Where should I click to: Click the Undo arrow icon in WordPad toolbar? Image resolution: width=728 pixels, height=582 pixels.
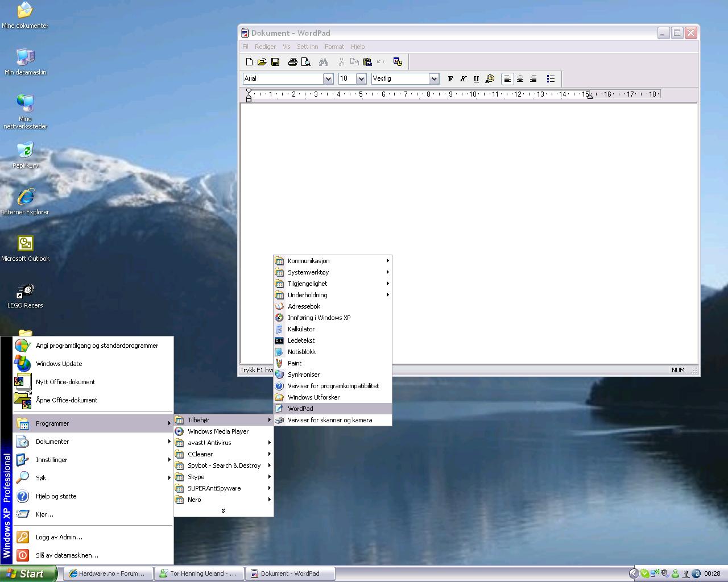click(380, 62)
